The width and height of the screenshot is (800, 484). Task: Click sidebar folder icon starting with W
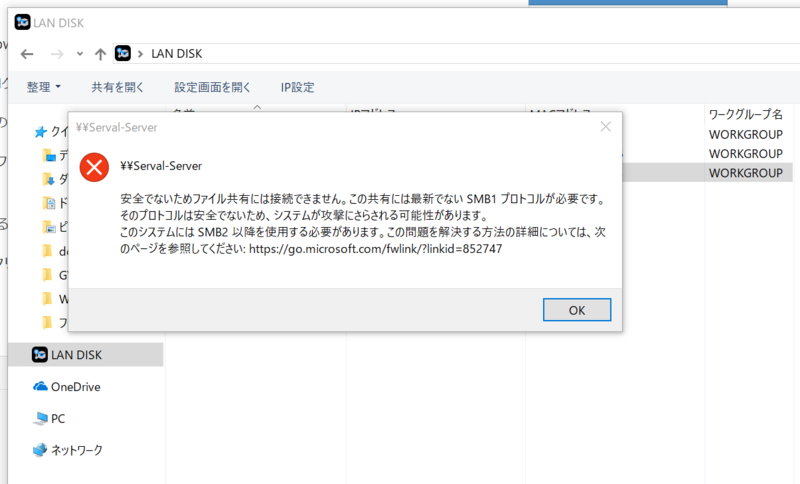coord(47,299)
